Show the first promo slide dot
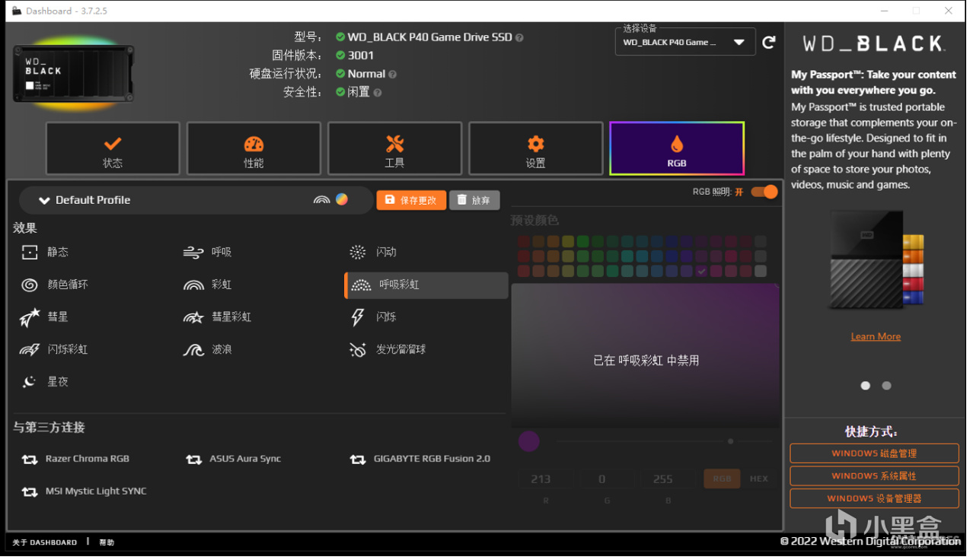Viewport: 970px width, 560px height. pyautogui.click(x=866, y=387)
